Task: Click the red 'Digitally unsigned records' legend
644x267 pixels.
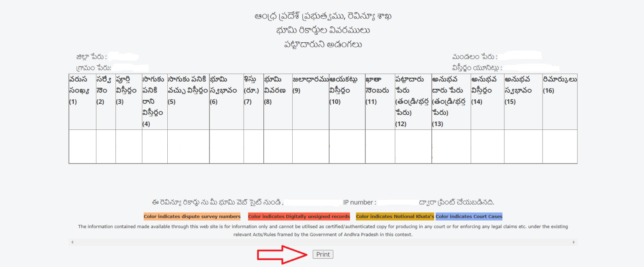Action: click(x=298, y=216)
